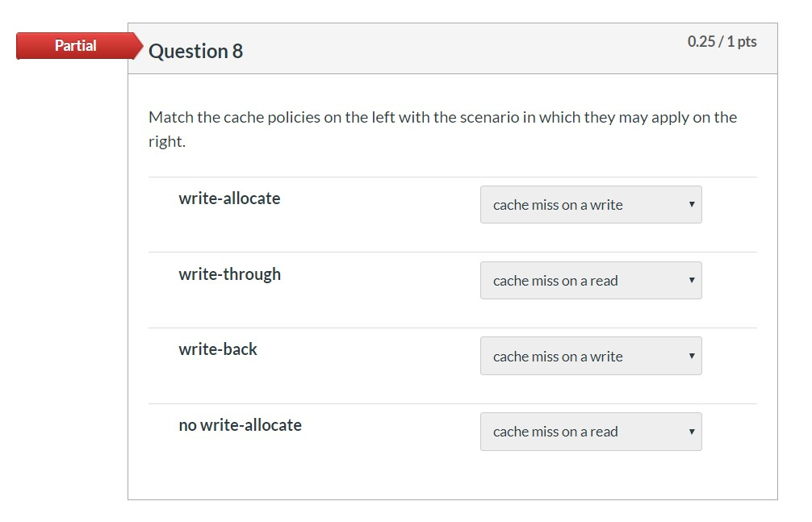Open the dropdown arrow next to write-through
Viewport: 812px width, 522px height.
[x=693, y=280]
